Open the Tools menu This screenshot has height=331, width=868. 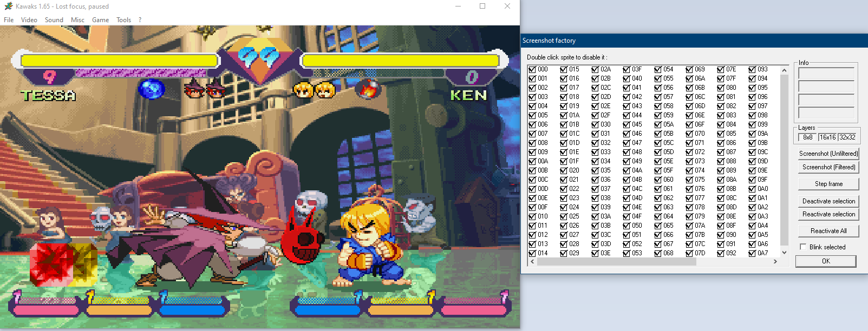click(123, 20)
